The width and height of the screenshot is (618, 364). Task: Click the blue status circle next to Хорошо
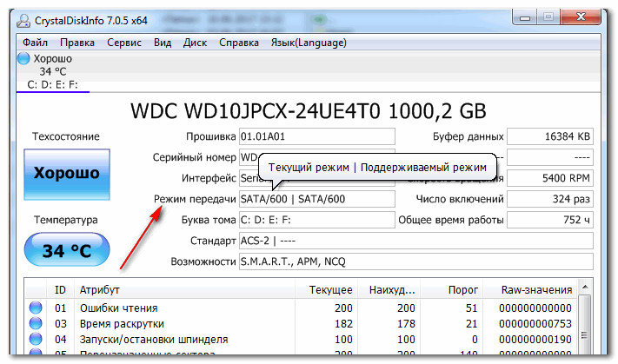[x=23, y=58]
